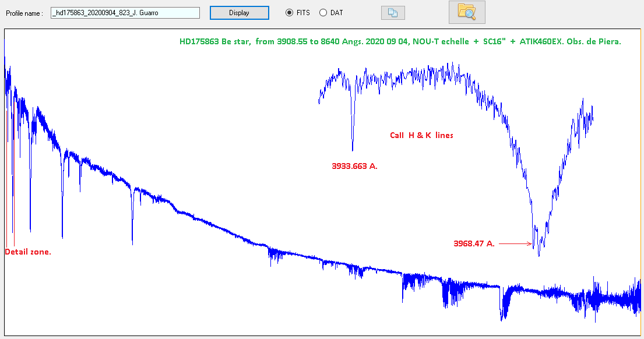Screen dimensions: 644x339
Task: Click the 3933.663 A. wavelength label
Action: point(354,166)
